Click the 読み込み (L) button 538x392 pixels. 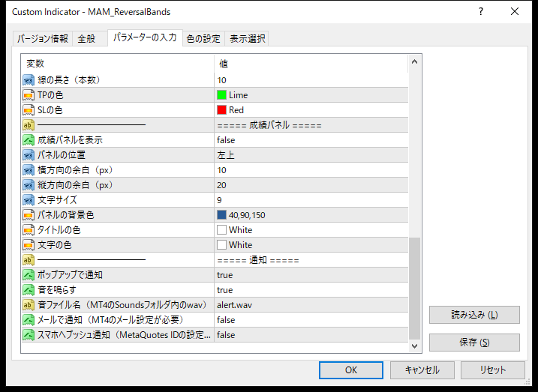click(x=474, y=315)
